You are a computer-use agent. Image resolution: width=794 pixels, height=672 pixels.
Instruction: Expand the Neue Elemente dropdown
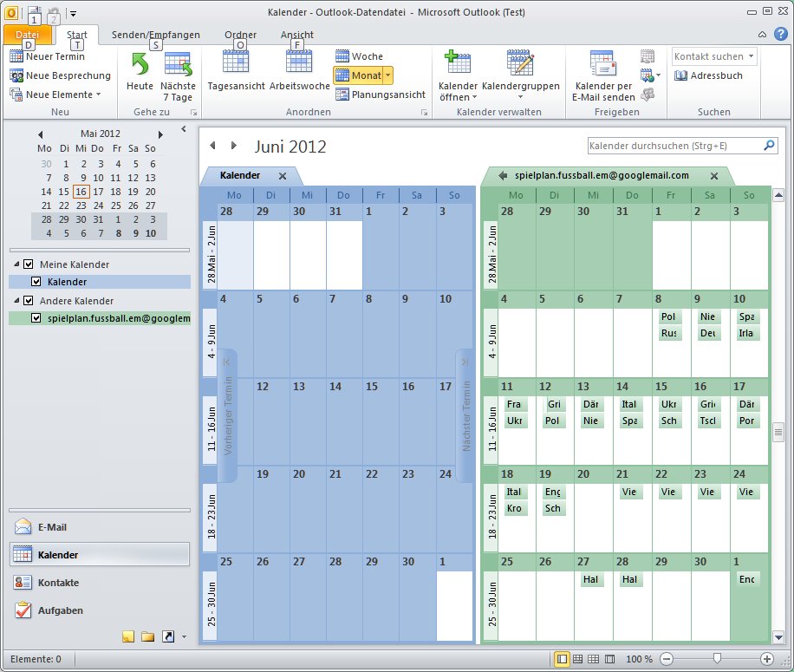[x=98, y=95]
